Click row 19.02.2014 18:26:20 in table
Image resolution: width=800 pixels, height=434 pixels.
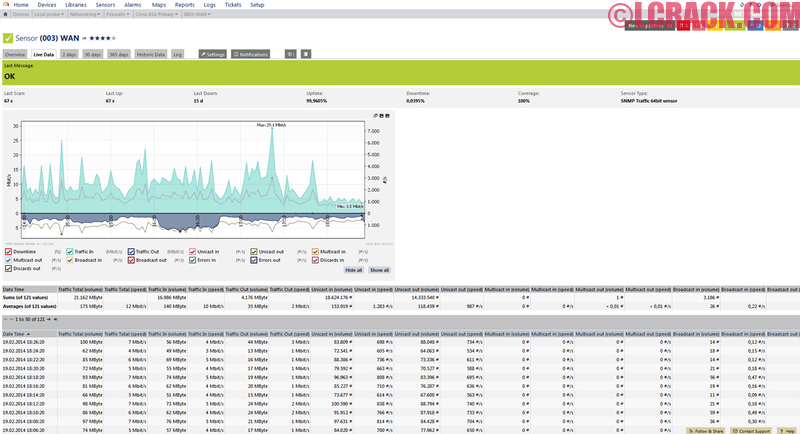click(x=400, y=342)
